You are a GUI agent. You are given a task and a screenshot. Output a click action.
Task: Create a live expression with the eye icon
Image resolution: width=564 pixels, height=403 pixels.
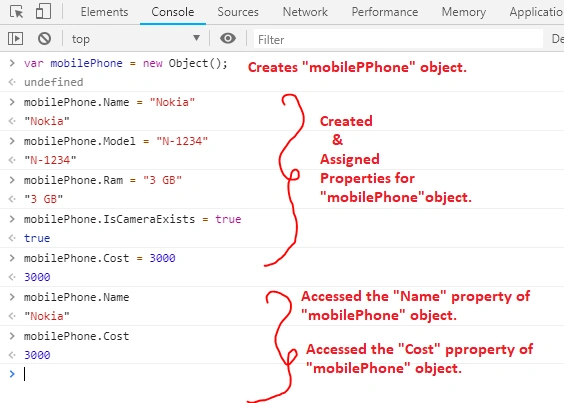(x=228, y=39)
